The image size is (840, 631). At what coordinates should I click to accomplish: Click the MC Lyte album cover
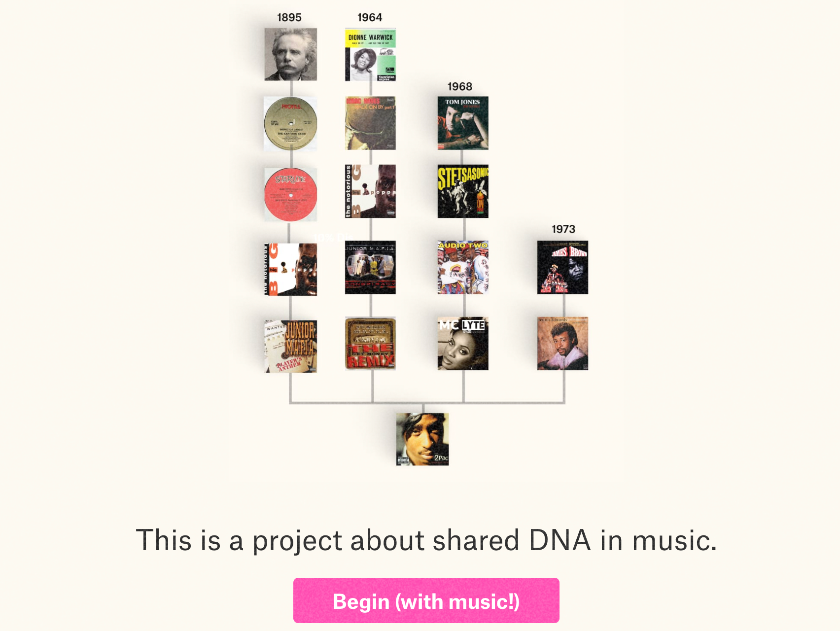click(x=463, y=344)
